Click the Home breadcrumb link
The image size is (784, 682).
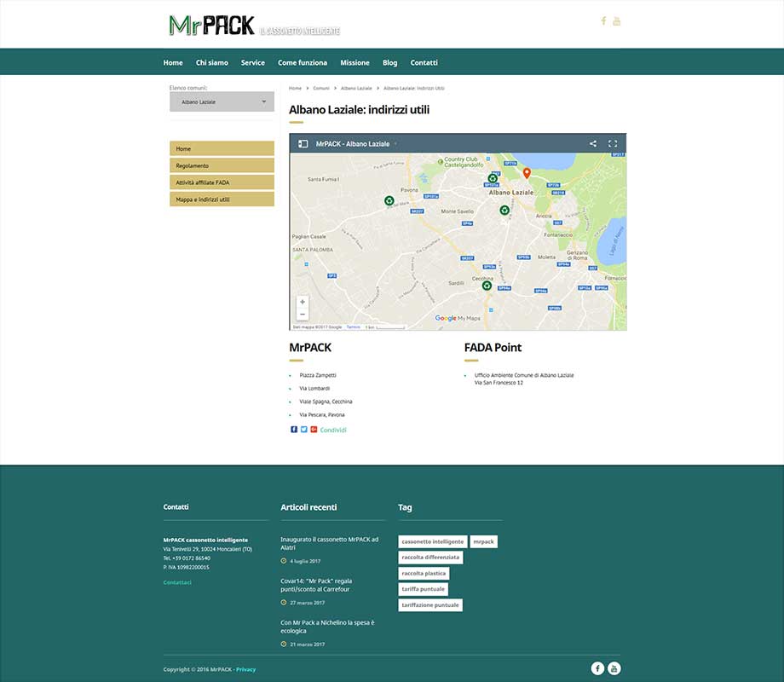pos(295,88)
